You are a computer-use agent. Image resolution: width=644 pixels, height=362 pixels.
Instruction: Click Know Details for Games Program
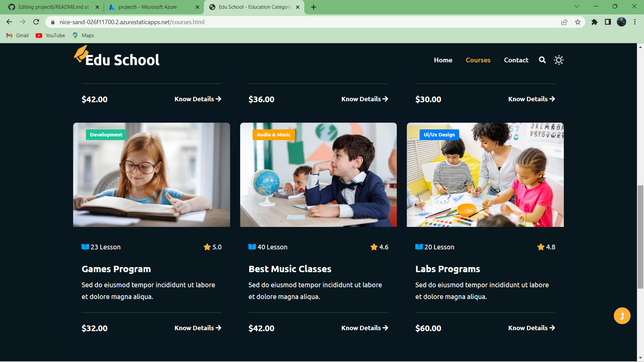coord(198,328)
